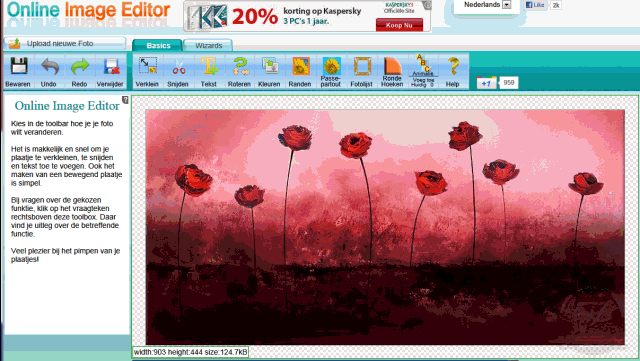640x361 pixels.
Task: Apply Ronde Hoeken rounded corners
Action: tap(392, 65)
